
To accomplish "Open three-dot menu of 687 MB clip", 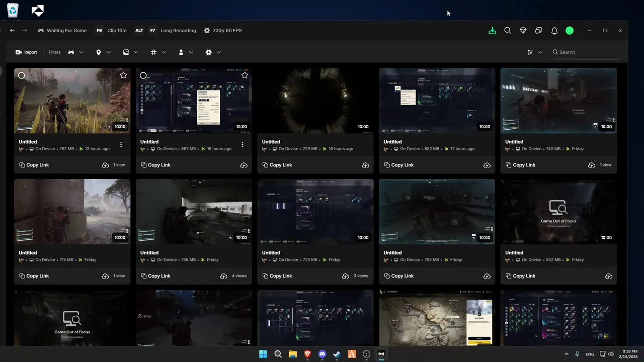I will pyautogui.click(x=243, y=145).
